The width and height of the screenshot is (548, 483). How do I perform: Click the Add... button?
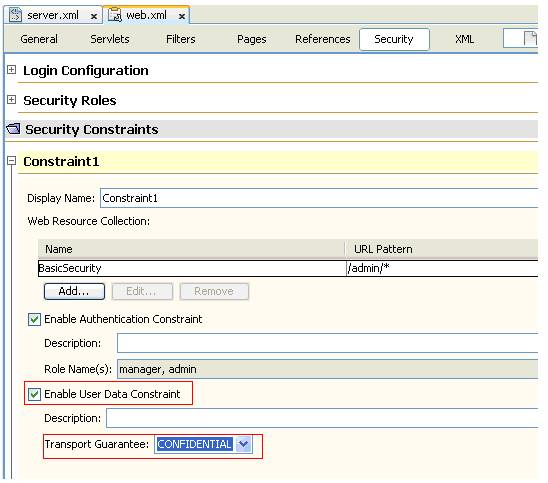point(74,291)
